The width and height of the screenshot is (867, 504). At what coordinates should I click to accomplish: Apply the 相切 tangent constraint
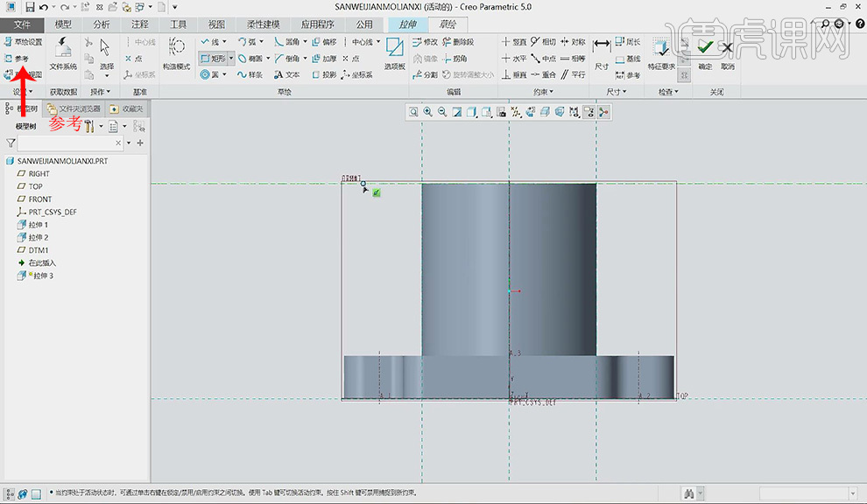click(542, 42)
